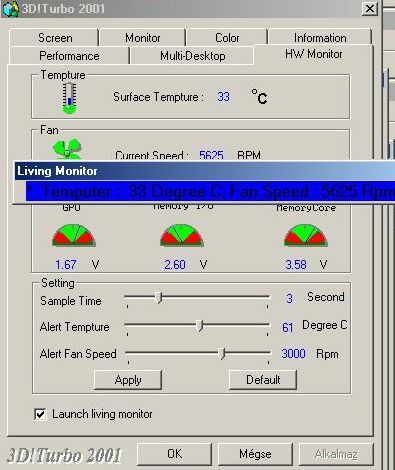Click the sample time value 3
This screenshot has width=395, height=470.
[x=289, y=298]
